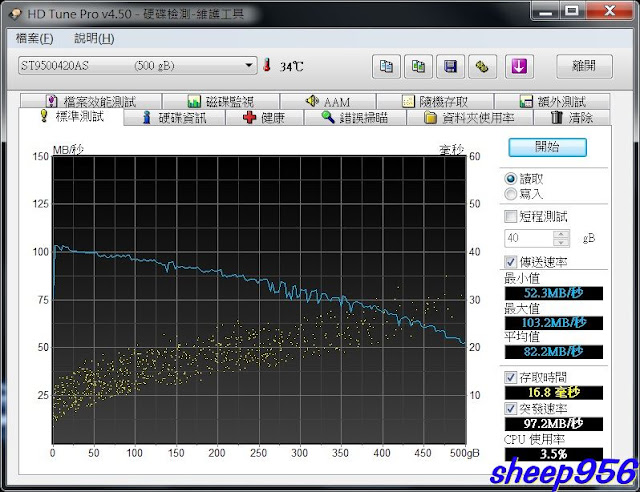Click the lightbulb icon on 標準測試 tab

click(x=44, y=116)
